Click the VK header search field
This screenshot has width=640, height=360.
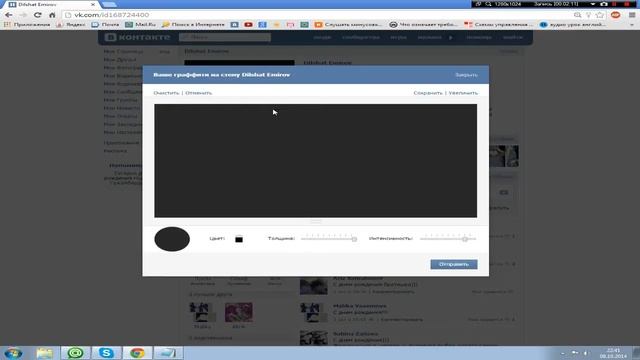[225, 37]
